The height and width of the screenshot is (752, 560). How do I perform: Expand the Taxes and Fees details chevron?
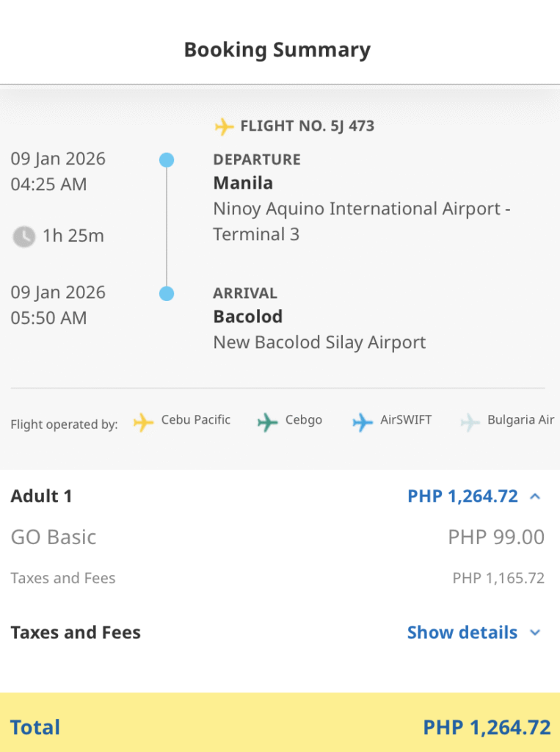(535, 632)
